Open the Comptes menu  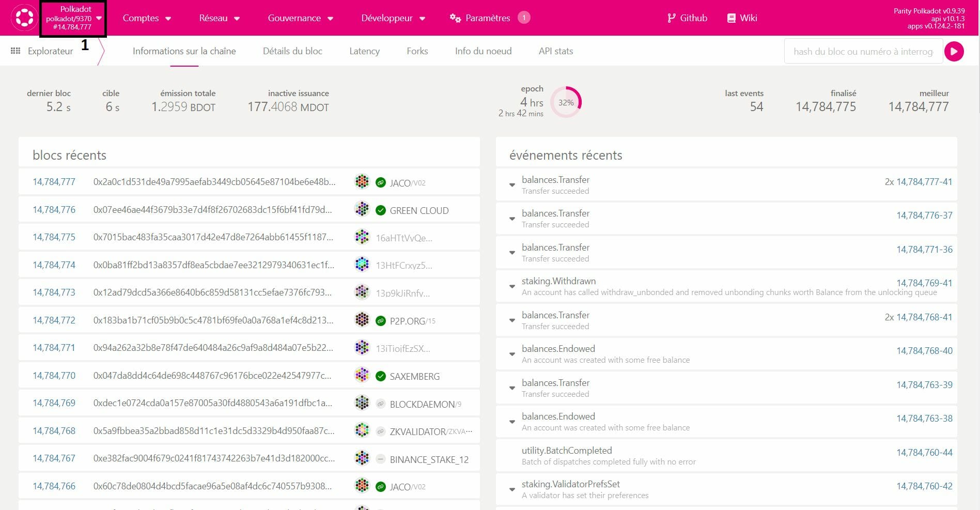point(147,18)
